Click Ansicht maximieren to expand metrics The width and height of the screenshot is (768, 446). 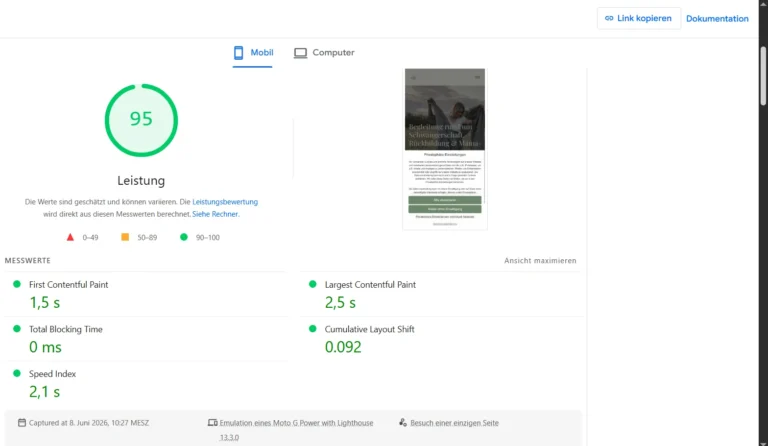pyautogui.click(x=540, y=260)
